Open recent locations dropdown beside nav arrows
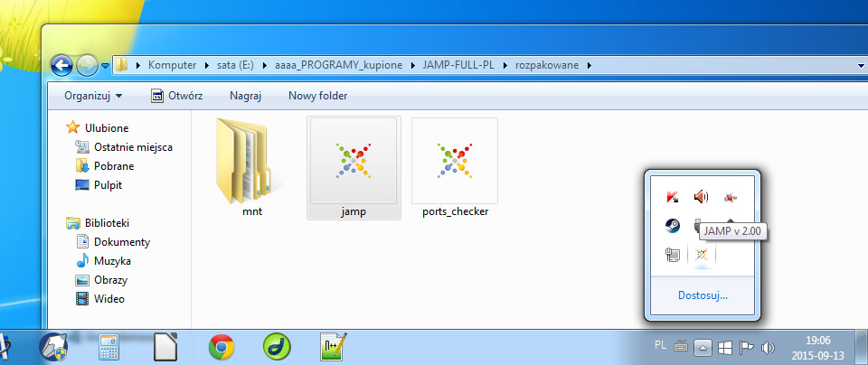868x365 pixels. coord(105,66)
